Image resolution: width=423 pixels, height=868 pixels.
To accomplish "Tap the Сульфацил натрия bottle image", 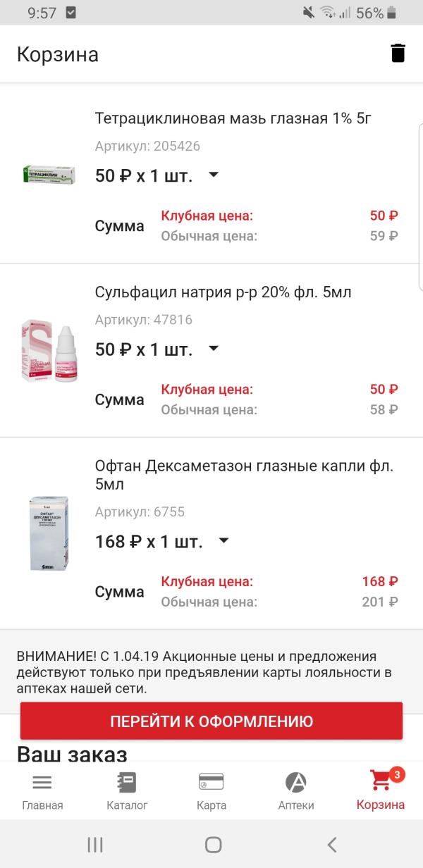I will [x=49, y=351].
